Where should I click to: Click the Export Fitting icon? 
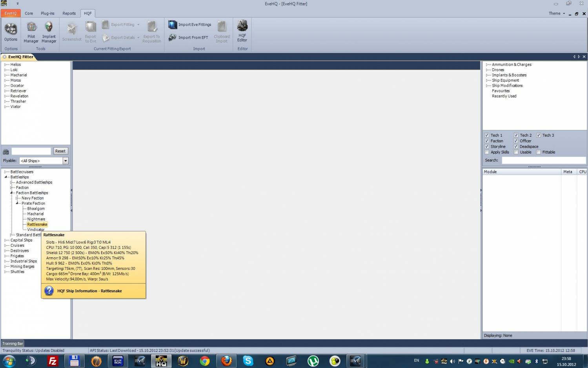(106, 25)
